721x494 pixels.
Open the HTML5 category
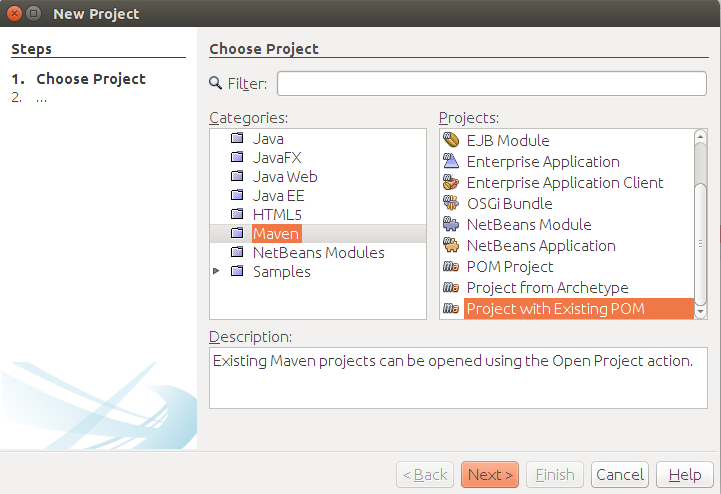coord(276,215)
